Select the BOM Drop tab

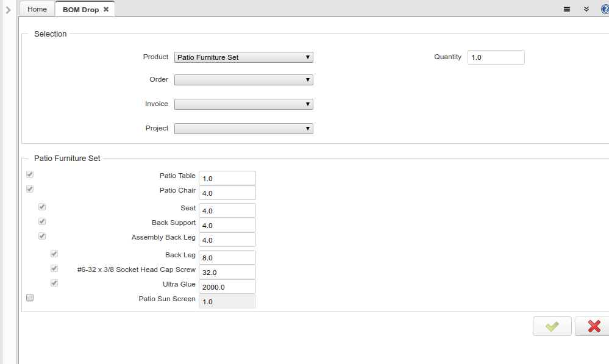click(80, 10)
